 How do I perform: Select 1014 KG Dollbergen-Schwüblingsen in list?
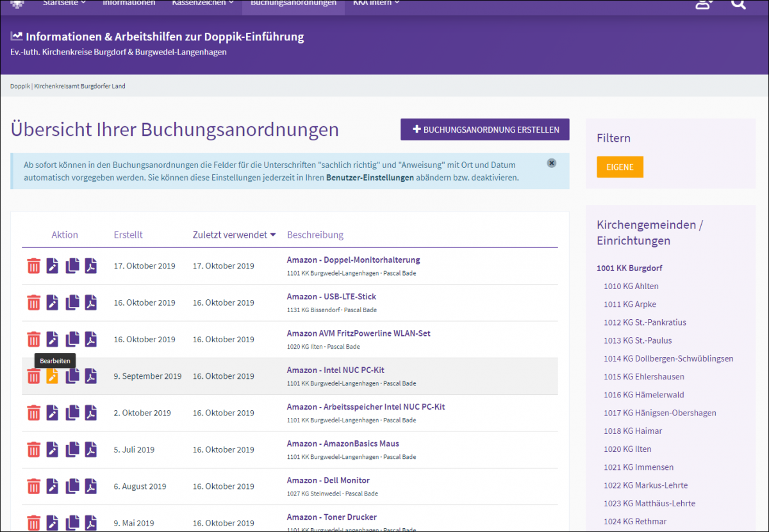click(x=668, y=358)
